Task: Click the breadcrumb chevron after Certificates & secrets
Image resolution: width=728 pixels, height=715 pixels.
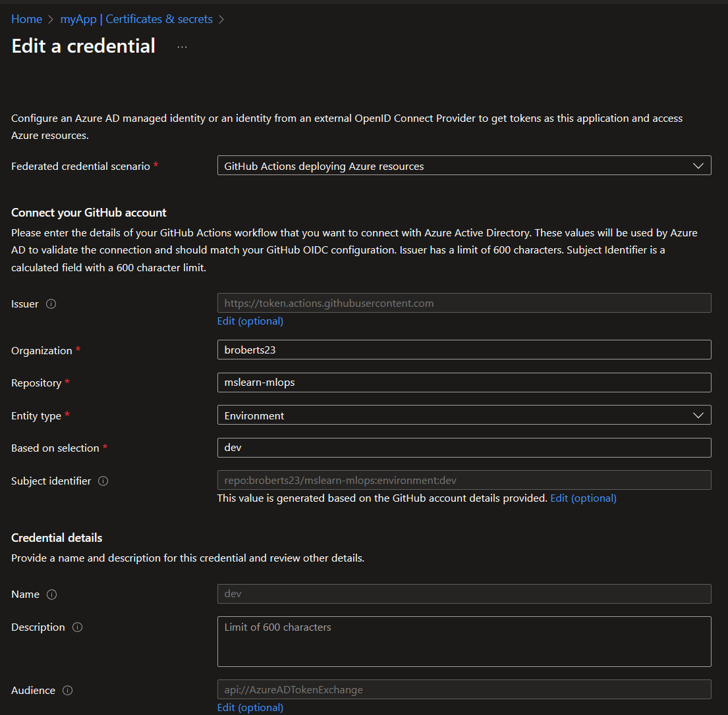Action: (222, 19)
